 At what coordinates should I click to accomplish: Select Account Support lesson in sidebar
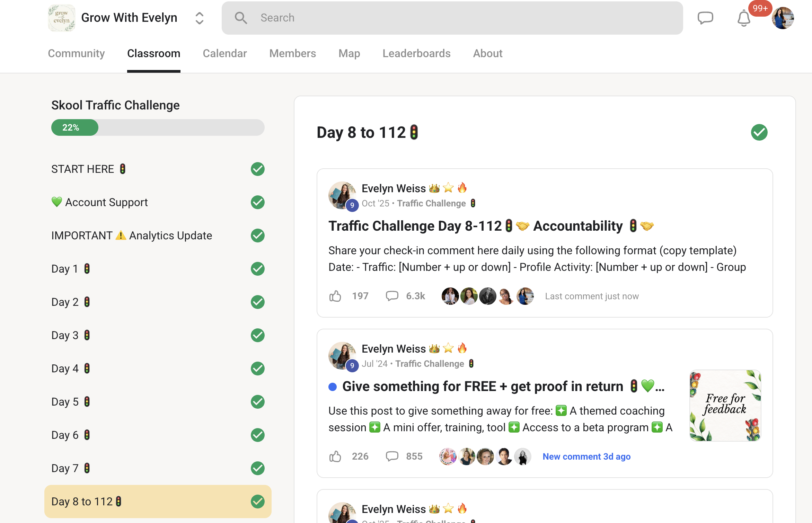coord(106,202)
